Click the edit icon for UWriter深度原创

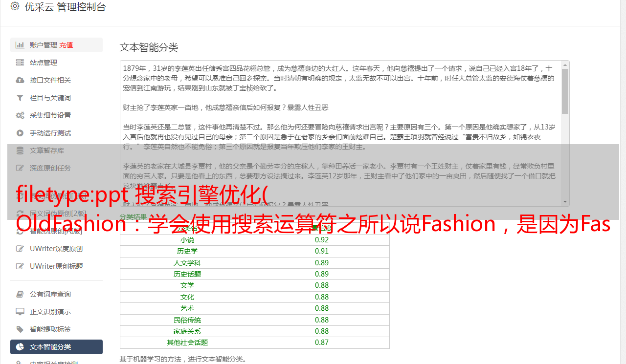[x=20, y=249]
